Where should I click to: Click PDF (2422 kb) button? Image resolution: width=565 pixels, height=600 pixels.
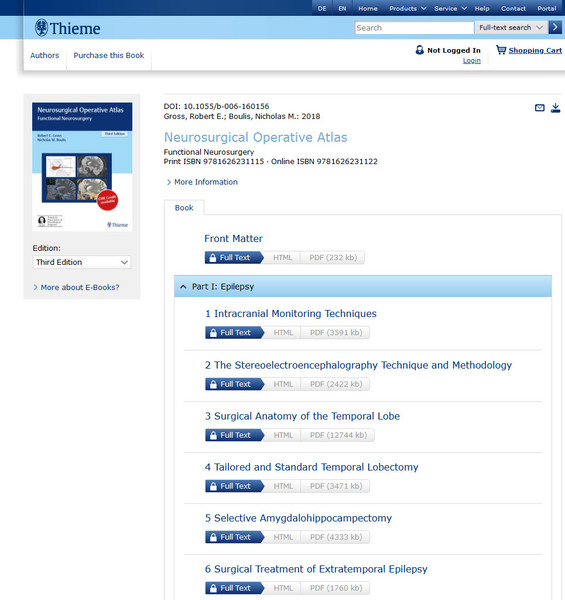tap(336, 384)
